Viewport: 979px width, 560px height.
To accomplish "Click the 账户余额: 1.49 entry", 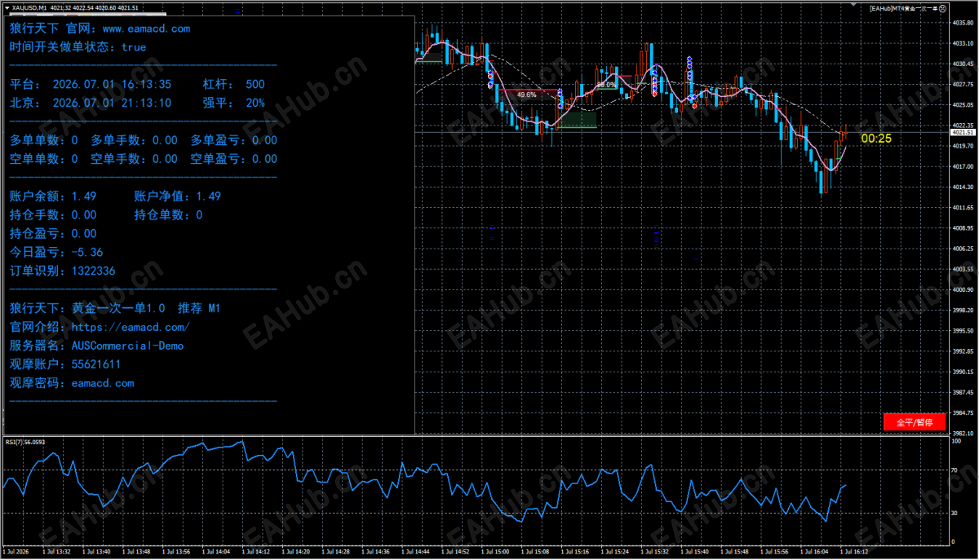I will (x=53, y=196).
